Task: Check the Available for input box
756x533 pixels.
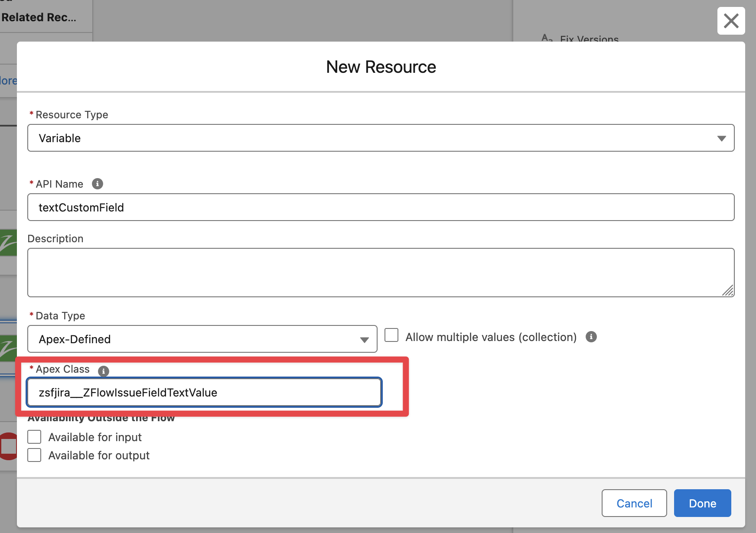Action: (x=35, y=437)
